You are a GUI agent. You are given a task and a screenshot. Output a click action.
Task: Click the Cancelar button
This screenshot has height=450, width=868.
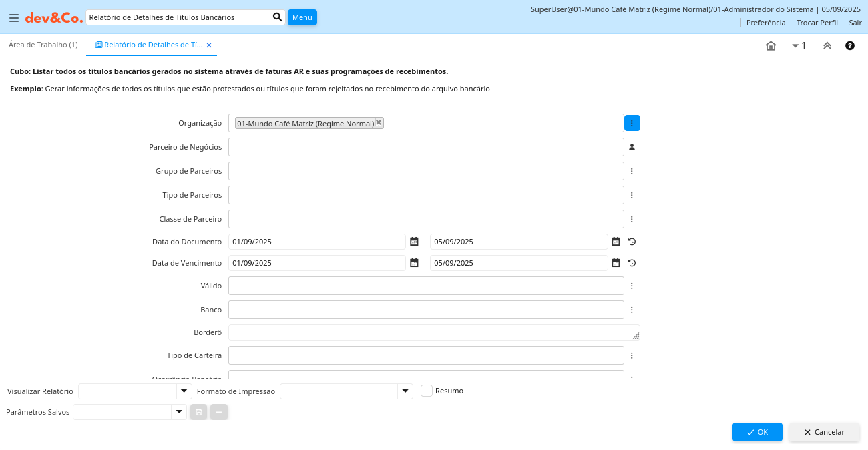824,432
